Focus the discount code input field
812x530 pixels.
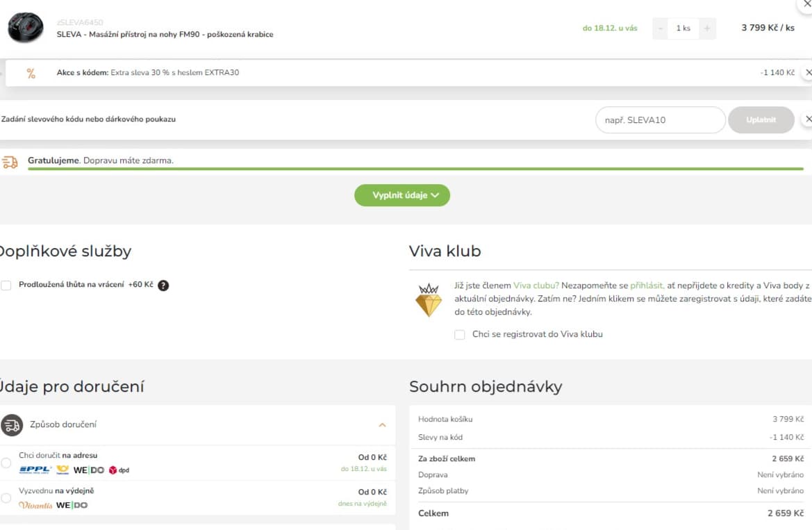coord(661,120)
